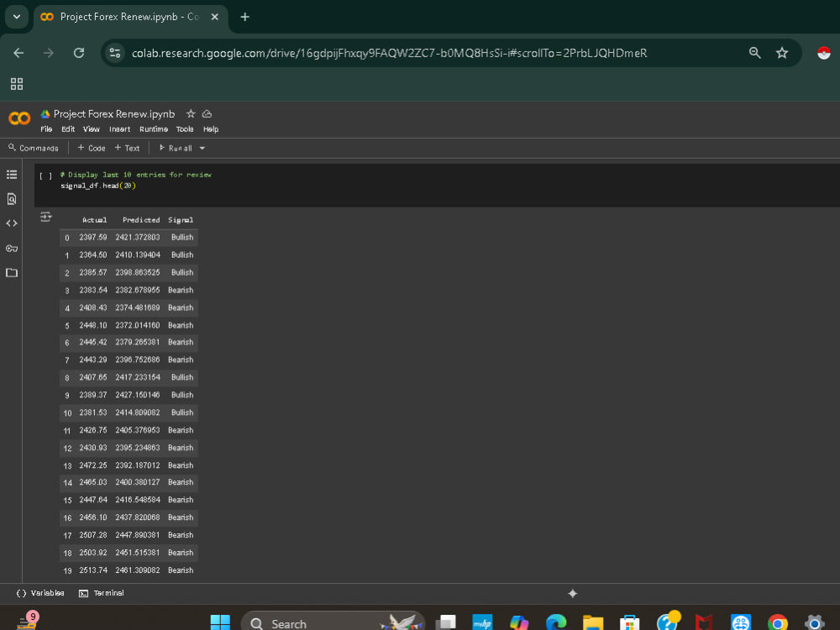The height and width of the screenshot is (630, 840).
Task: Click the Colab logo
Action: click(19, 118)
